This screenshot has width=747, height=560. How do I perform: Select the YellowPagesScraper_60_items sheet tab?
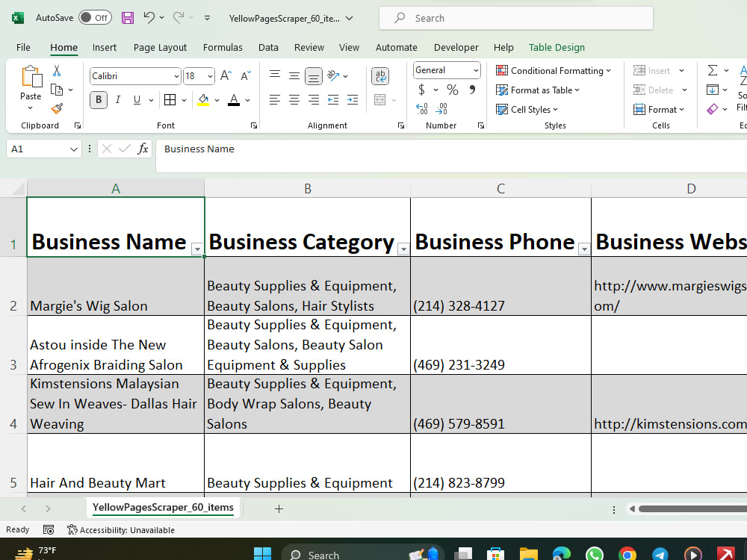(163, 508)
